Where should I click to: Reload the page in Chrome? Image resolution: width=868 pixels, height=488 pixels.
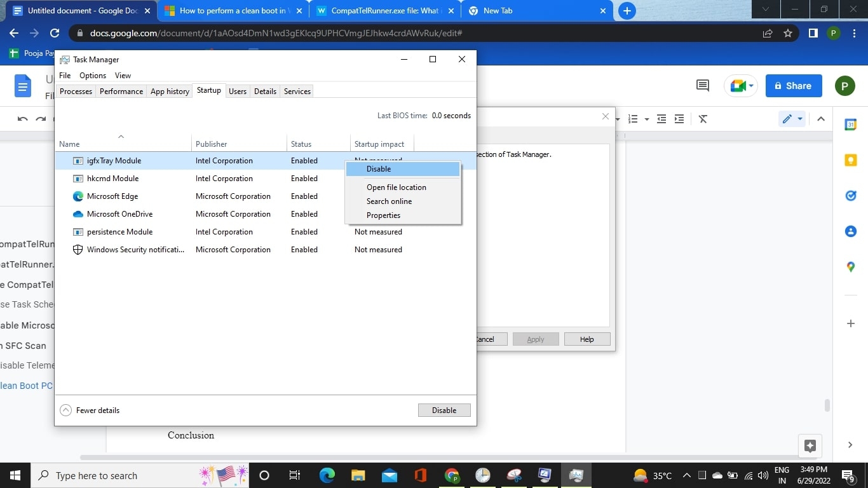(x=55, y=33)
